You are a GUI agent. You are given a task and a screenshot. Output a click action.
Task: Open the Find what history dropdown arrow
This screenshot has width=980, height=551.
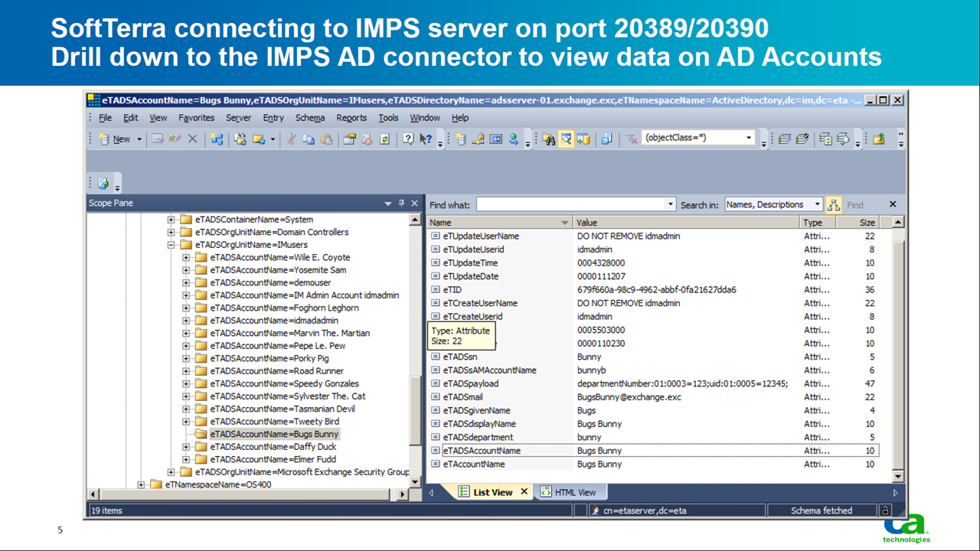[671, 204]
